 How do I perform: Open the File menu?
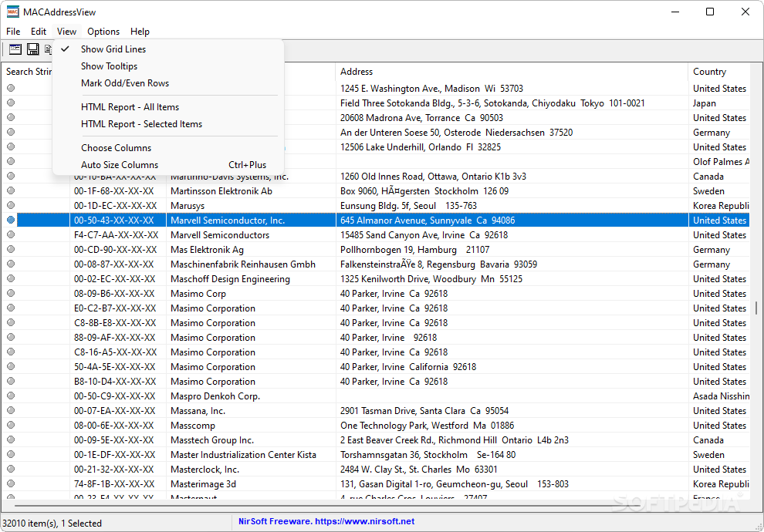(x=13, y=32)
